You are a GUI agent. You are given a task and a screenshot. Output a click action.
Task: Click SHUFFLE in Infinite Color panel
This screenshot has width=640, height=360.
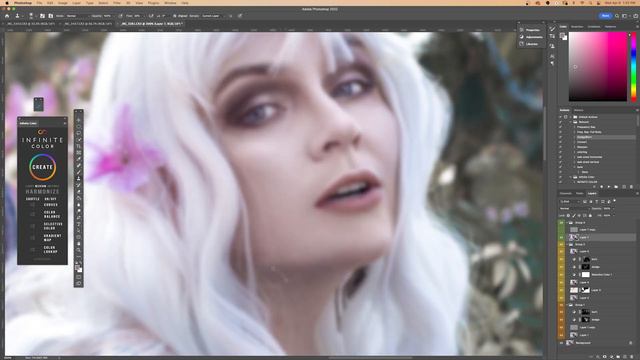pyautogui.click(x=33, y=199)
